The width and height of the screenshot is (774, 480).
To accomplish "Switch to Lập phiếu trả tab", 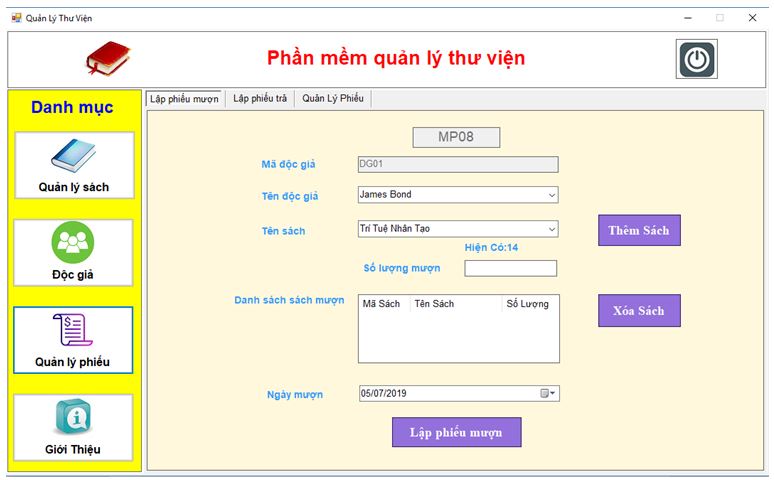I will tap(260, 98).
